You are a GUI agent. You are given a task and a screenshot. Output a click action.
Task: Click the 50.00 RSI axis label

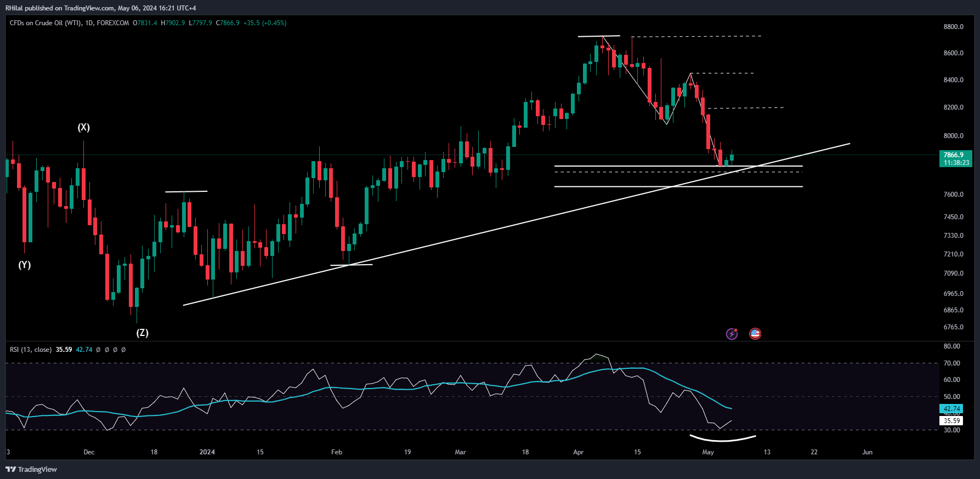[951, 397]
